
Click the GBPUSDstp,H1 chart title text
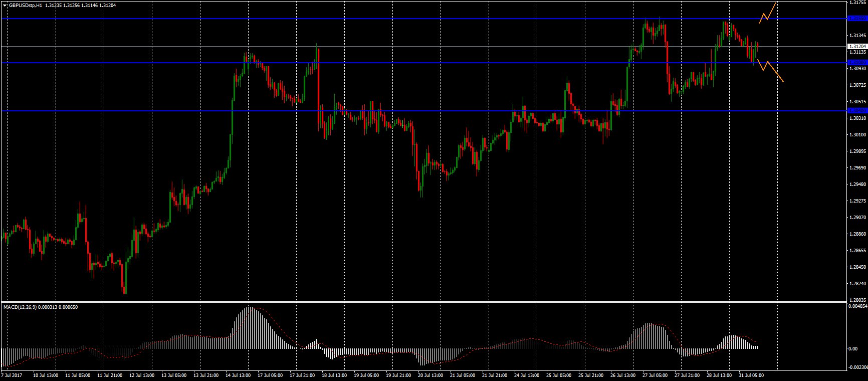(x=25, y=5)
